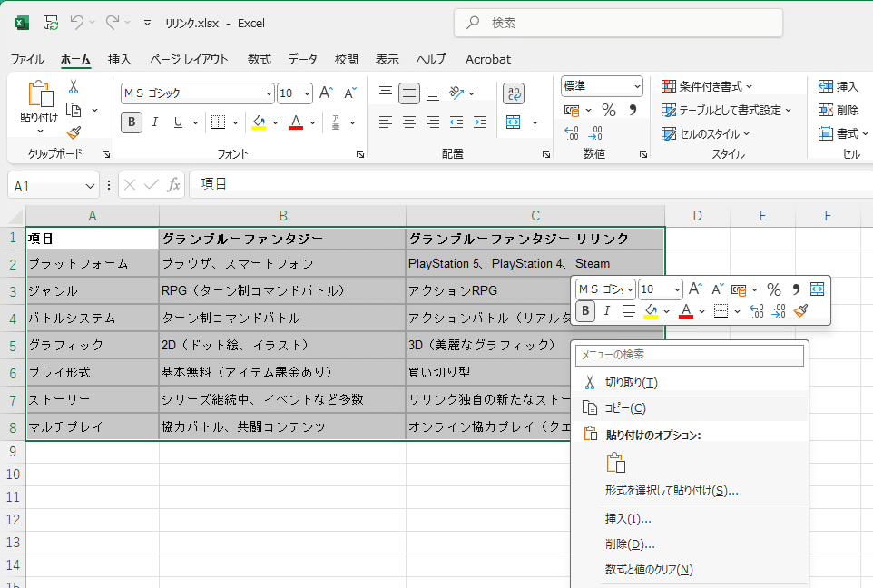Apply red font color in ribbon

(x=296, y=122)
